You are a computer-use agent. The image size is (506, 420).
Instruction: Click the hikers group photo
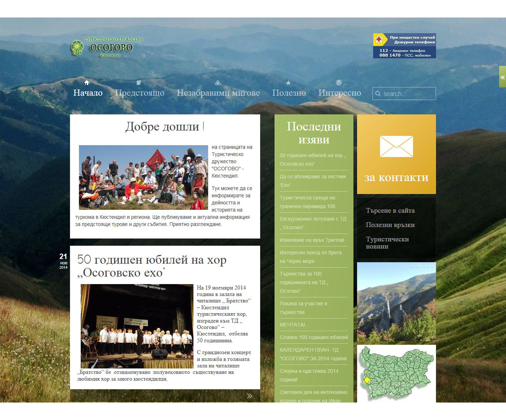pyautogui.click(x=143, y=177)
